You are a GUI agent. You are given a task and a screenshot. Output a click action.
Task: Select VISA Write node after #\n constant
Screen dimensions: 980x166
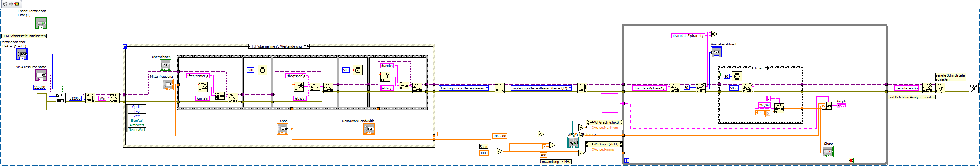115,98
